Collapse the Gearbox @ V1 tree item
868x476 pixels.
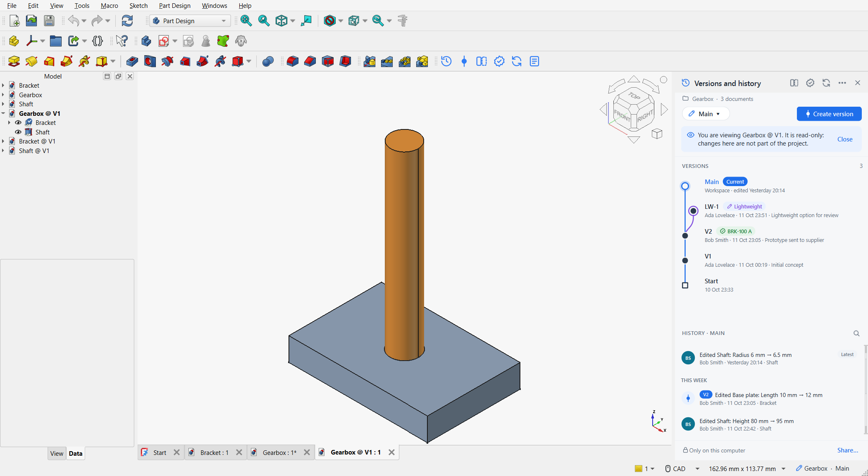tap(3, 114)
